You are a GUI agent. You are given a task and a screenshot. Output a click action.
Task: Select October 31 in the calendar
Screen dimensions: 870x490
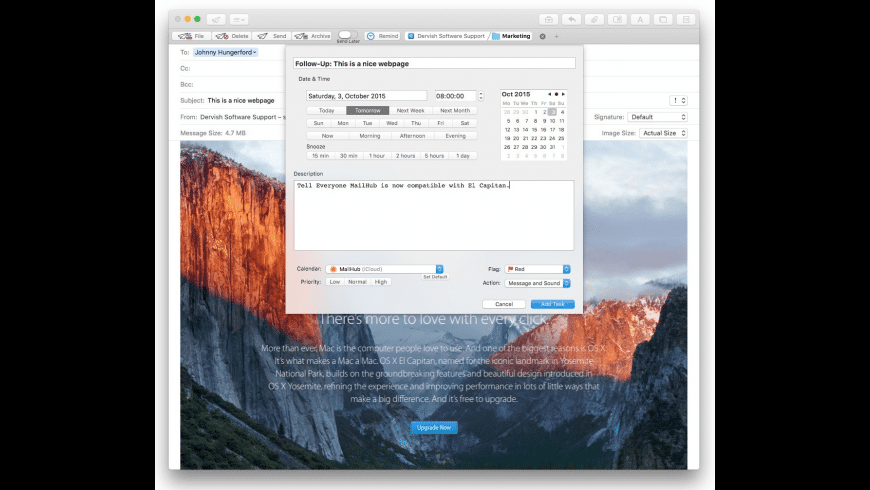[x=552, y=147]
